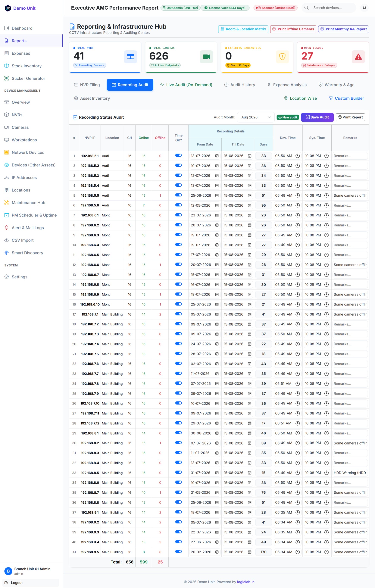The image size is (375, 588).
Task: Toggle Time OK switch for 192.168.5.1
Action: [x=179, y=155]
